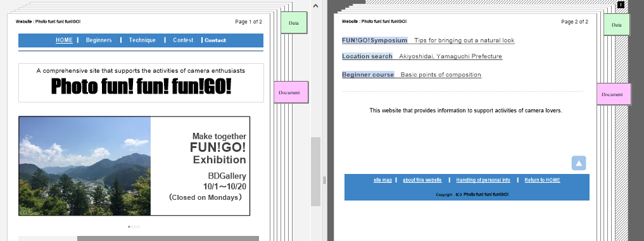This screenshot has width=644, height=241.
Task: Open the site map footer link
Action: (382, 180)
